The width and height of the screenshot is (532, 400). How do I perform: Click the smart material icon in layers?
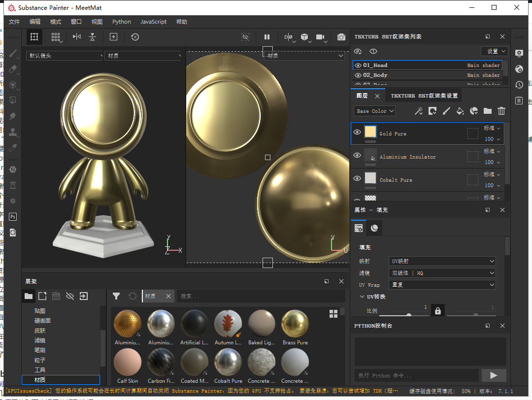(x=474, y=111)
